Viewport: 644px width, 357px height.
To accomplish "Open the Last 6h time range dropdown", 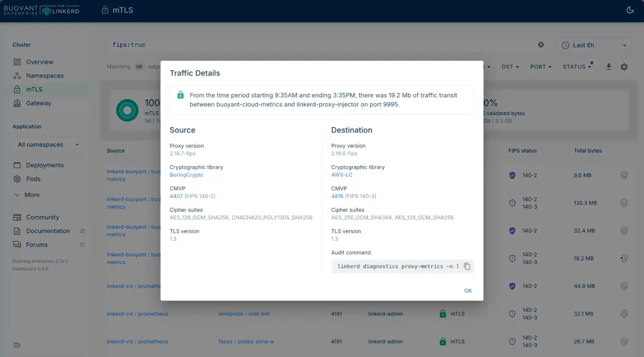I will (x=594, y=45).
